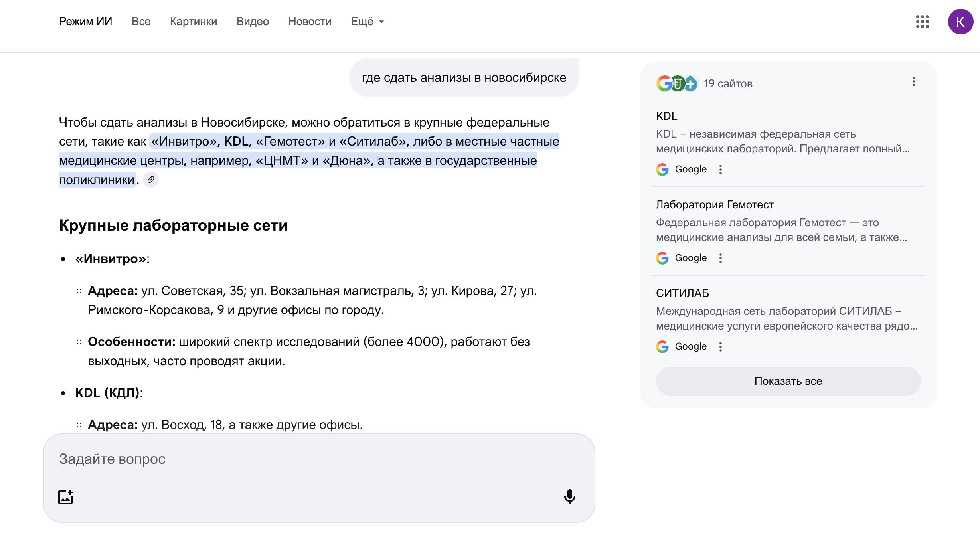The image size is (980, 534).
Task: Click the microphone voice input icon
Action: coord(569,497)
